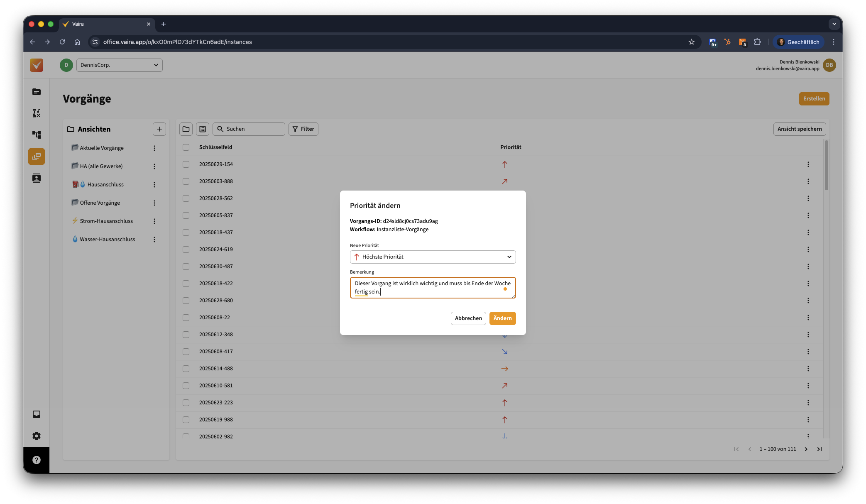This screenshot has width=866, height=504.
Task: Click the add view plus button
Action: click(x=159, y=129)
